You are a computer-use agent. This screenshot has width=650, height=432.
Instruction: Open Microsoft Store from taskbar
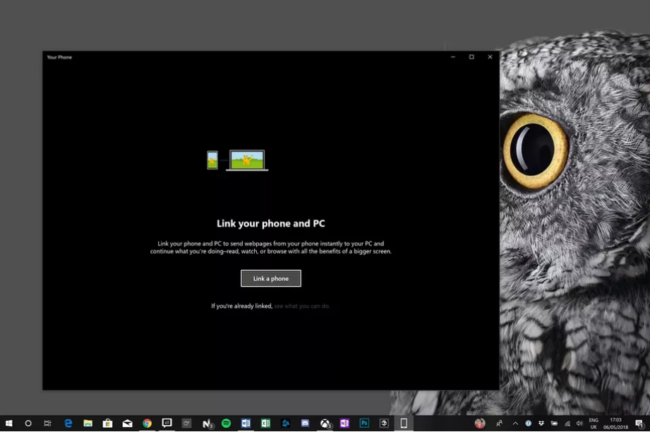(x=108, y=423)
